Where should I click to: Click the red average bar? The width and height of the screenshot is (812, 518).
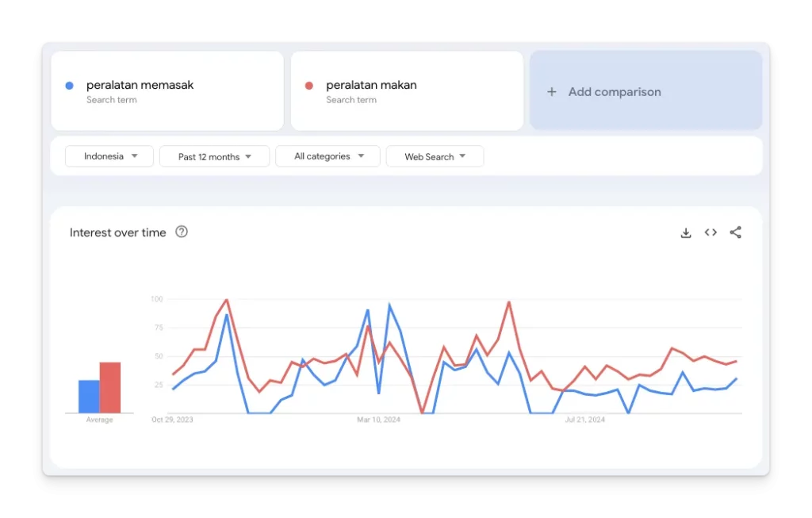pyautogui.click(x=110, y=388)
